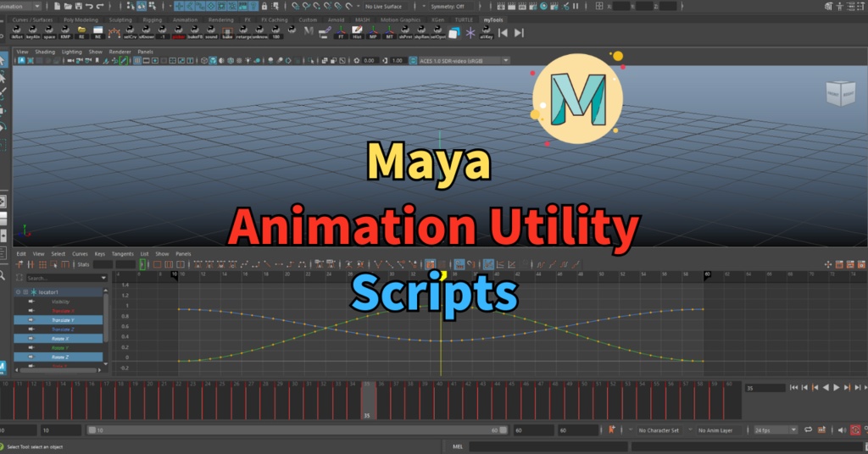Screen dimensions: 868x454
Task: Open the 24 fps frame rate dropdown
Action: coord(775,429)
